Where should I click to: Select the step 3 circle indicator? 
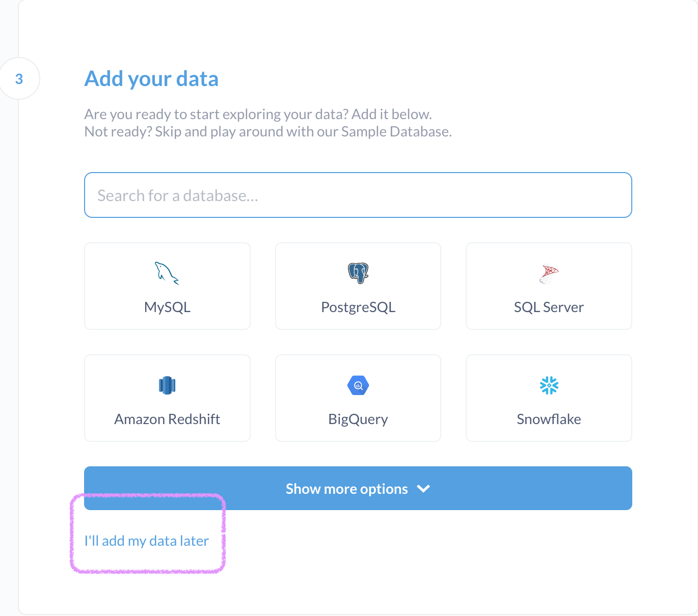[x=19, y=79]
